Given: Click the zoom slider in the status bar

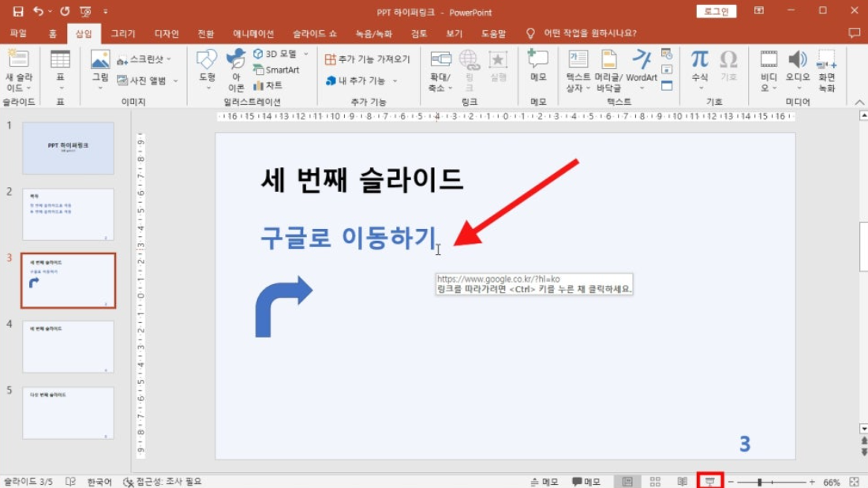Looking at the screenshot, I should click(x=761, y=481).
